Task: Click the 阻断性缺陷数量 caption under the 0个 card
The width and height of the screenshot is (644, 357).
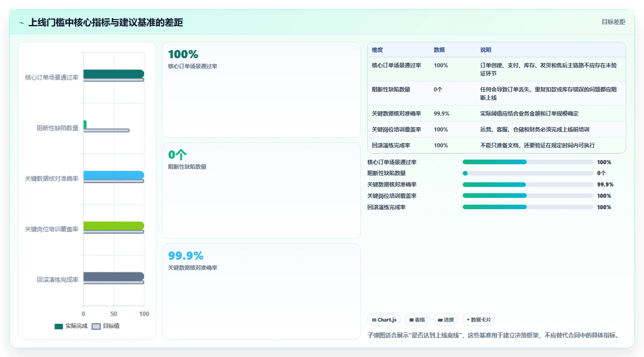Action: tap(187, 167)
